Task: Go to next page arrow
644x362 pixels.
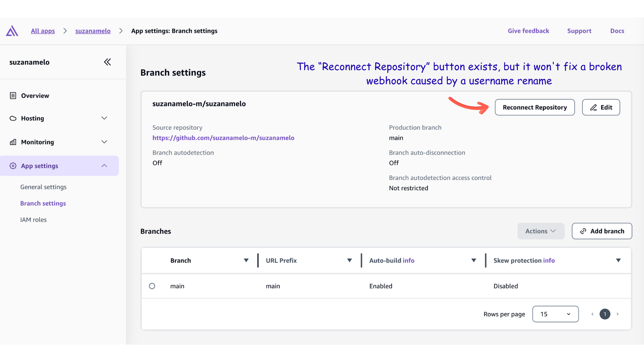Action: tap(618, 314)
